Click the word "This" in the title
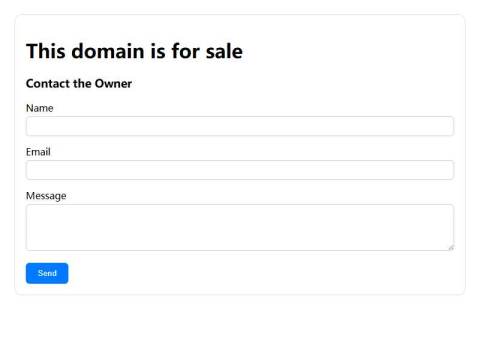 pos(46,51)
